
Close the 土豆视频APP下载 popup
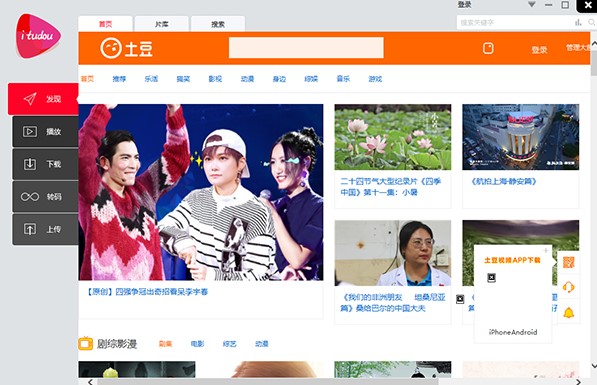coord(546,250)
